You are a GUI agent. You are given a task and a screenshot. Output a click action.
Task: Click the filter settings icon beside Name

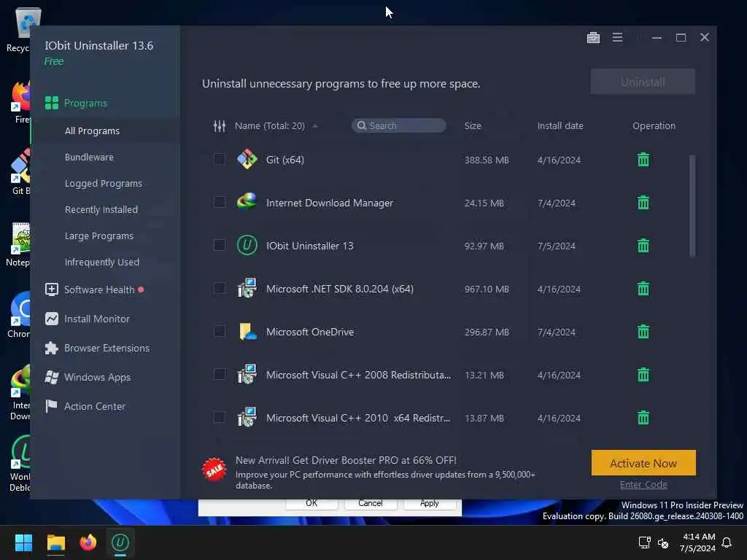click(x=219, y=125)
